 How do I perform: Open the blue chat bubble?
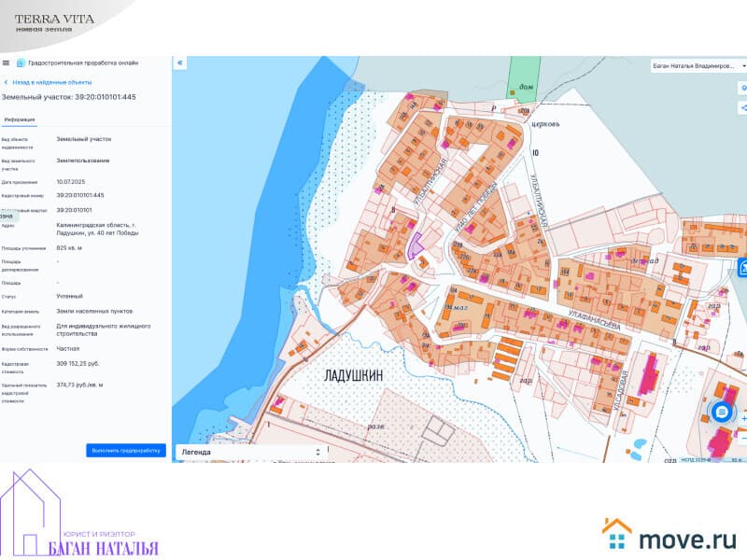[x=722, y=411]
